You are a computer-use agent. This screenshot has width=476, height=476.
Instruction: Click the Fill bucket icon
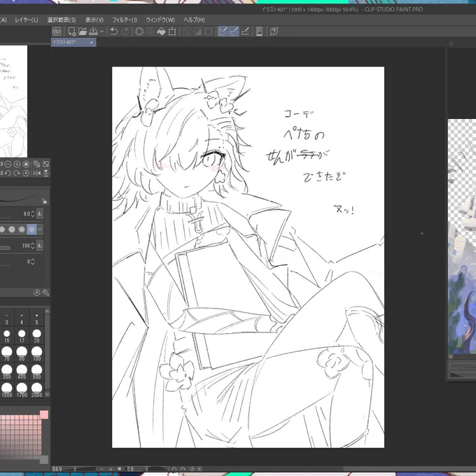click(161, 31)
